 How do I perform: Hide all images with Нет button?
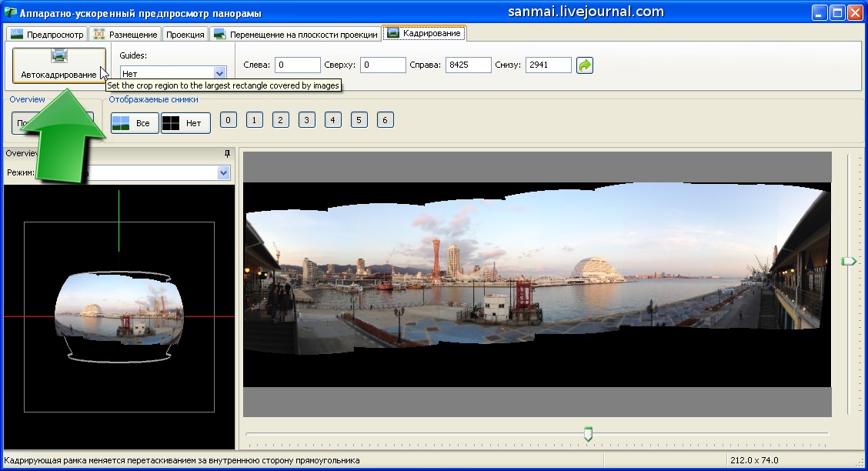click(185, 123)
